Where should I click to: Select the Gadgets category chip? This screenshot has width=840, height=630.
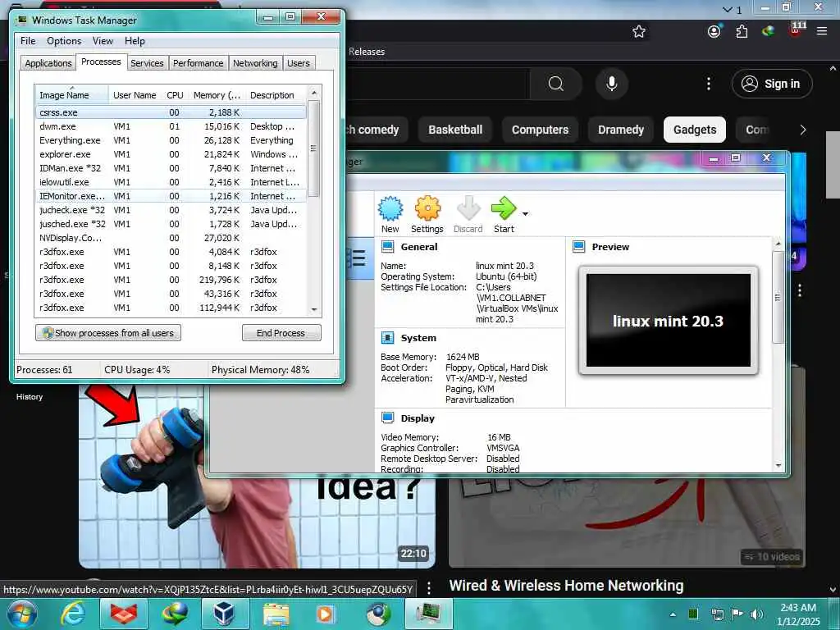695,130
